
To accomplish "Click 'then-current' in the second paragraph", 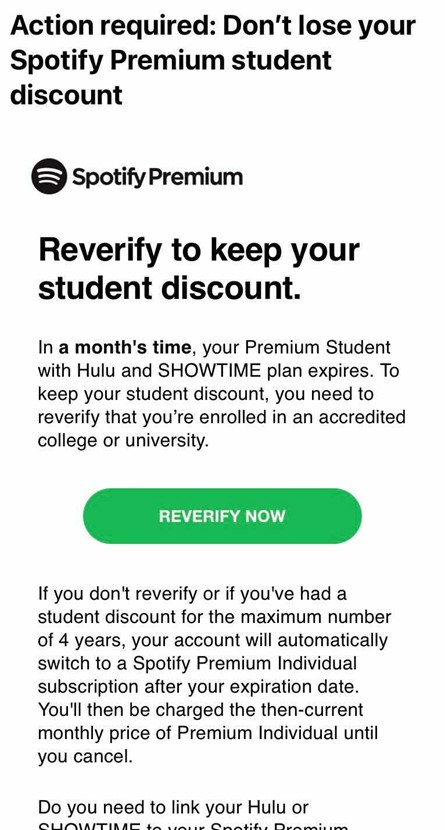I will click(x=312, y=710).
